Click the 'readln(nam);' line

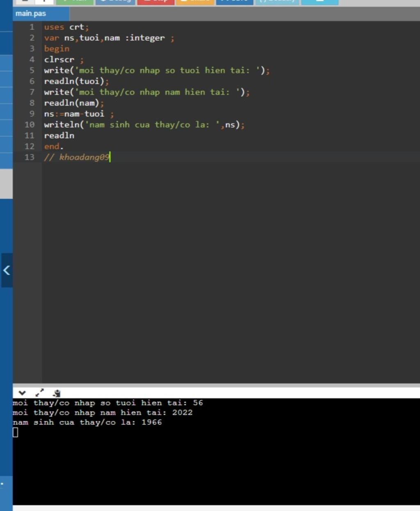(74, 103)
